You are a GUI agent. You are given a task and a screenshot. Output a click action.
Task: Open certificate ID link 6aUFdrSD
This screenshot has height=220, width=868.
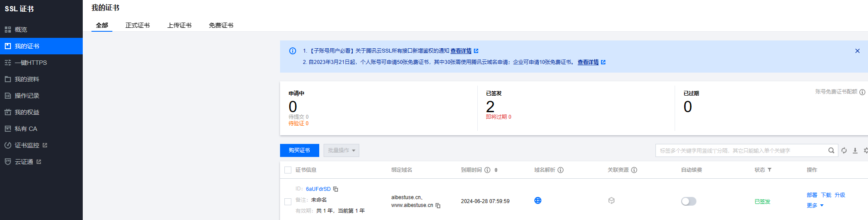tap(318, 189)
